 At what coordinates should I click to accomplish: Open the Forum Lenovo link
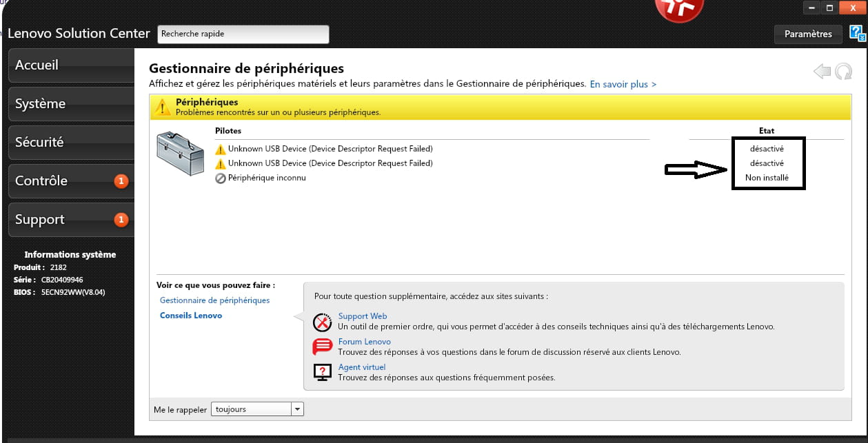(364, 342)
